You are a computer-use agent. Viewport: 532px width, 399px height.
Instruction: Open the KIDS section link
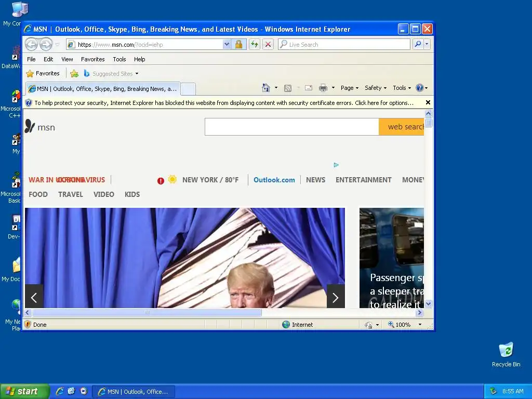[x=132, y=194]
